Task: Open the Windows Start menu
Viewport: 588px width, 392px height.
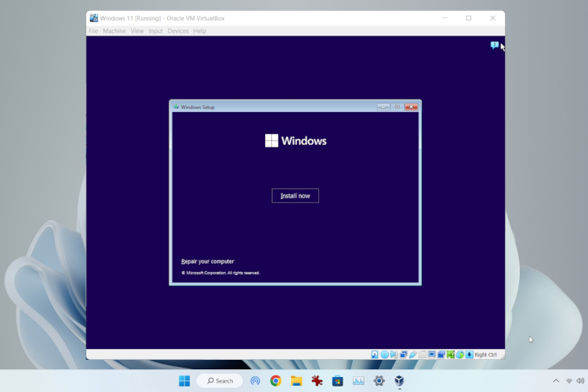Action: [184, 381]
